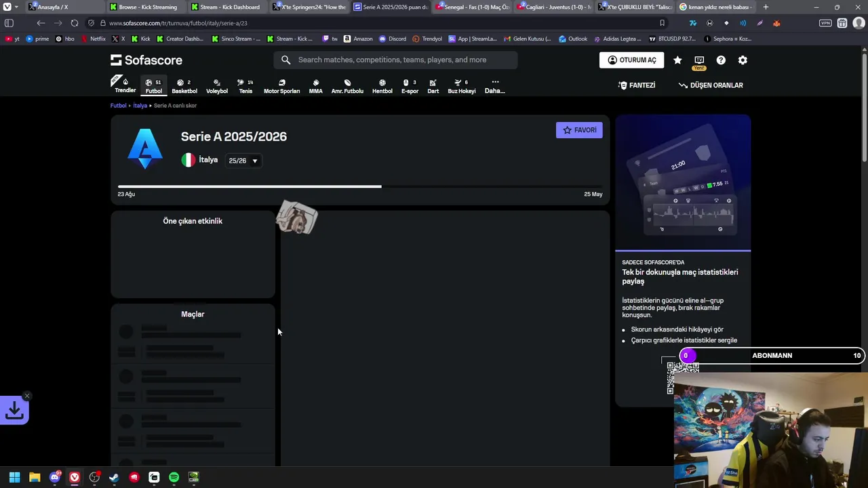Open Sofascore settings gear
The image size is (868, 488).
point(743,60)
